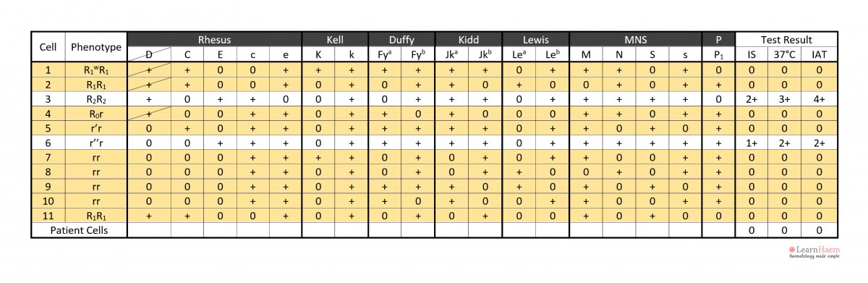The image size is (868, 283).
Task: Select the 1+ IS result for cell 6
Action: (x=752, y=143)
